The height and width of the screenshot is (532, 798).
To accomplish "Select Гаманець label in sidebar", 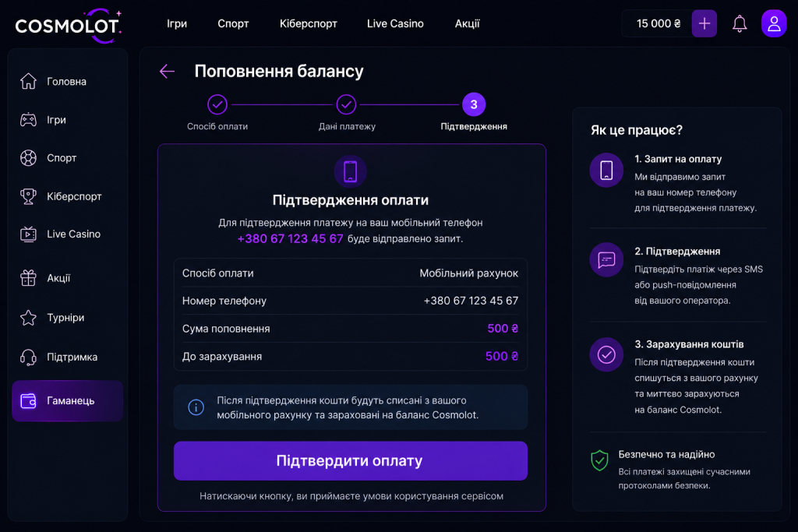I will pyautogui.click(x=71, y=401).
